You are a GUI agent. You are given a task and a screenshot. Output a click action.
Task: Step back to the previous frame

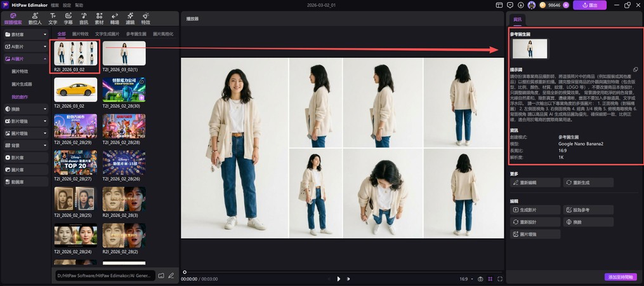(x=329, y=279)
